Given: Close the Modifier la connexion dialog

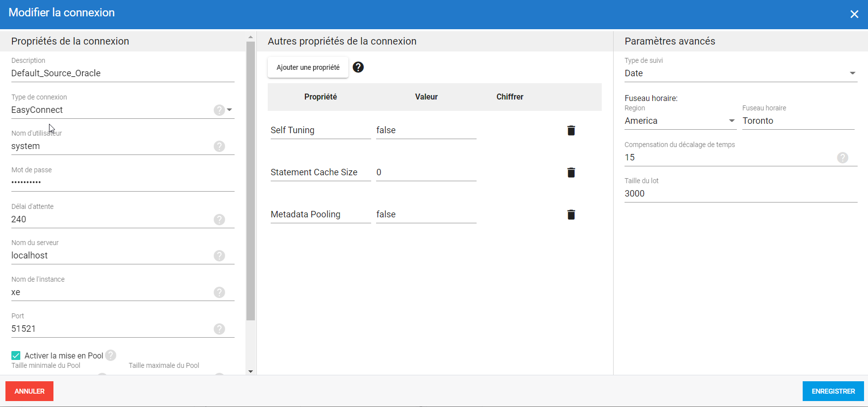Looking at the screenshot, I should click(854, 14).
